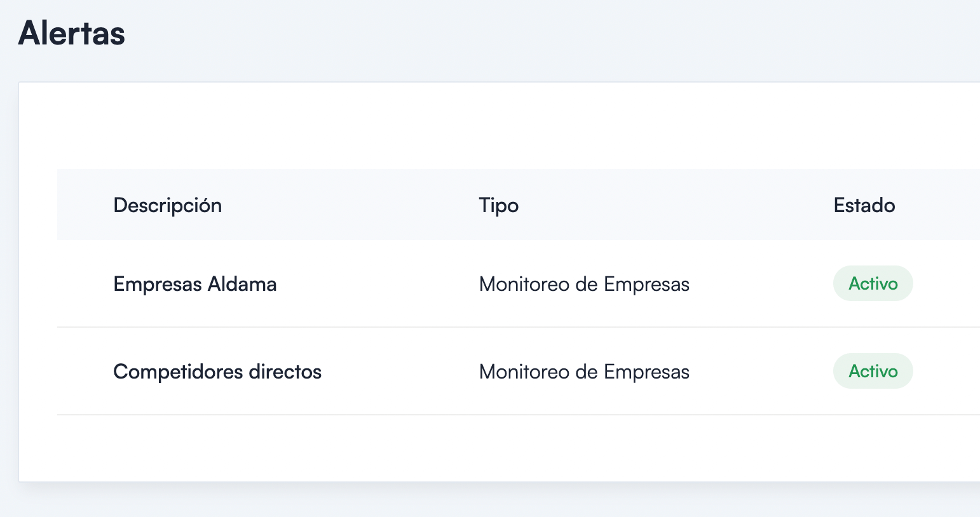This screenshot has width=980, height=517.
Task: Open the Competidores directos alert
Action: pyautogui.click(x=217, y=372)
